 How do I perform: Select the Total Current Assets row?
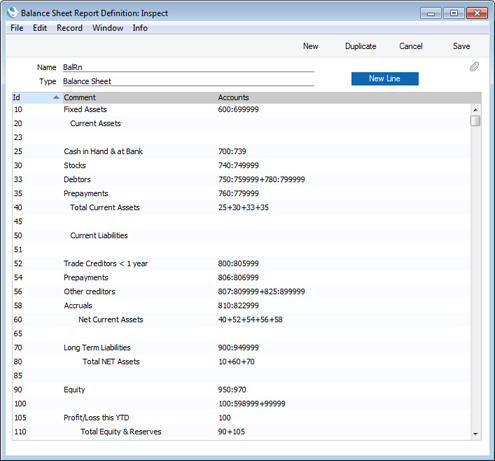click(x=241, y=207)
